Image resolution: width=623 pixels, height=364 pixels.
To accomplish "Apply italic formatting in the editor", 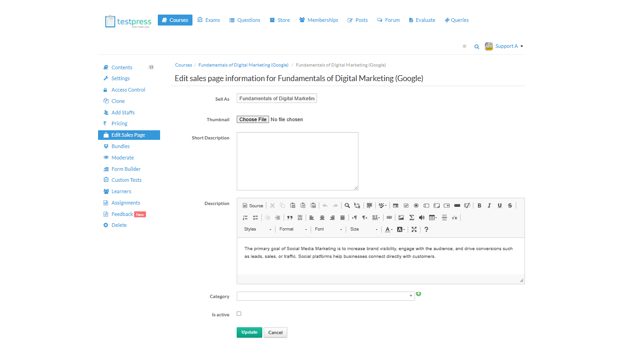I will [x=489, y=205].
